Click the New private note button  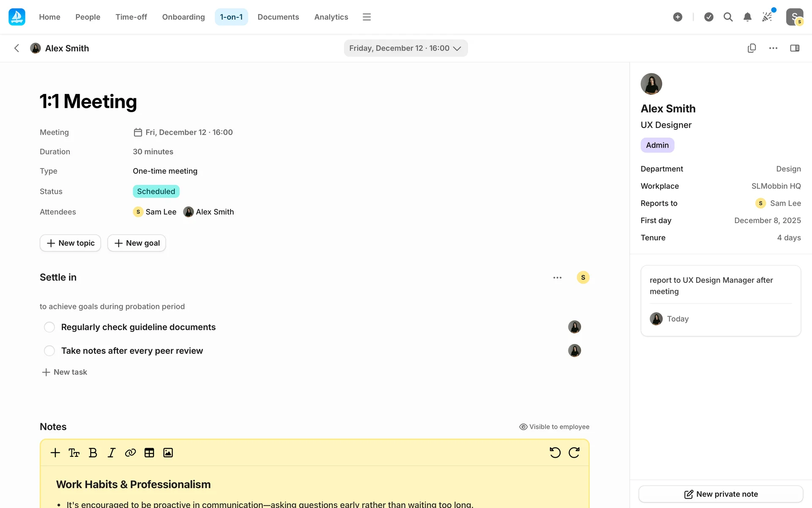(721, 494)
